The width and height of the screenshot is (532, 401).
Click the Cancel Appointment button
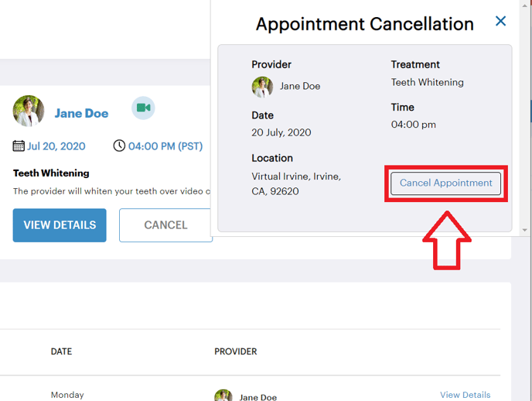[445, 183]
